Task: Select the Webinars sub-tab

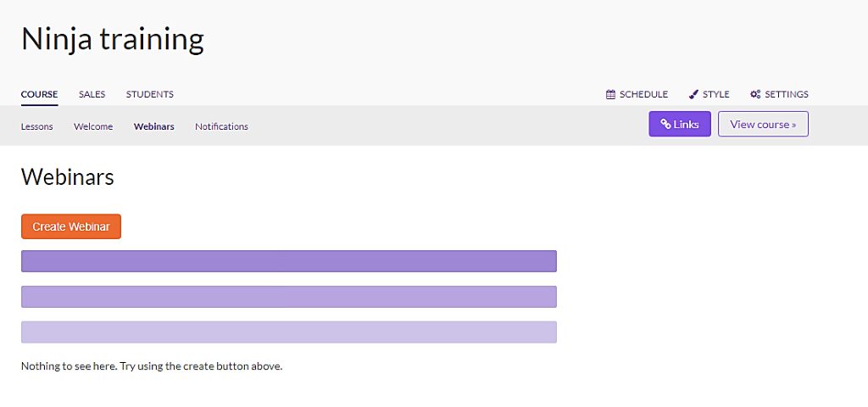Action: click(x=154, y=126)
